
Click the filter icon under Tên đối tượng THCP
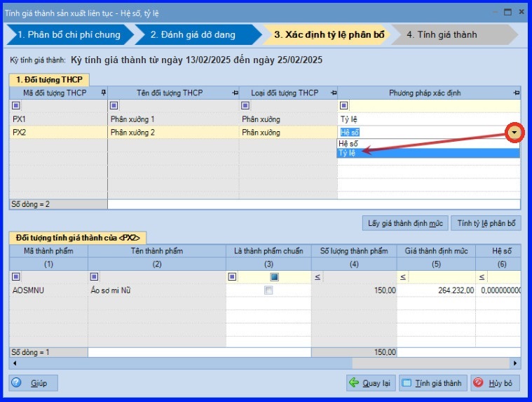coord(114,106)
